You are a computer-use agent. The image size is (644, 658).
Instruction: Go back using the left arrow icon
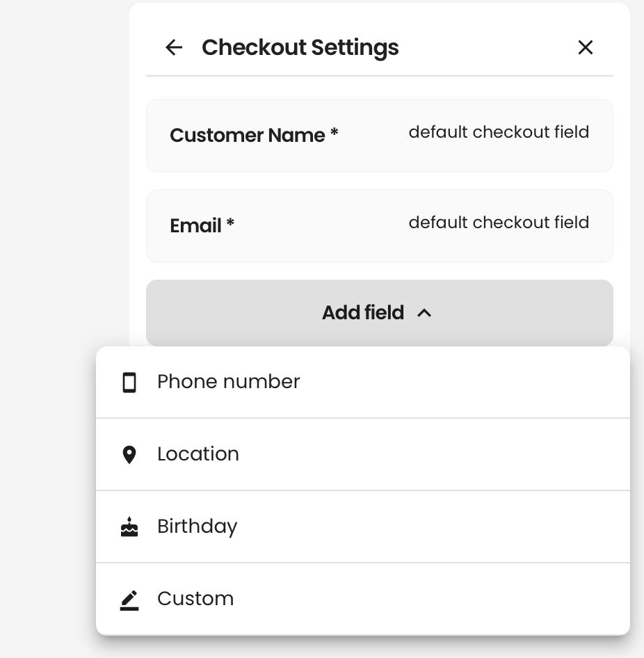174,47
